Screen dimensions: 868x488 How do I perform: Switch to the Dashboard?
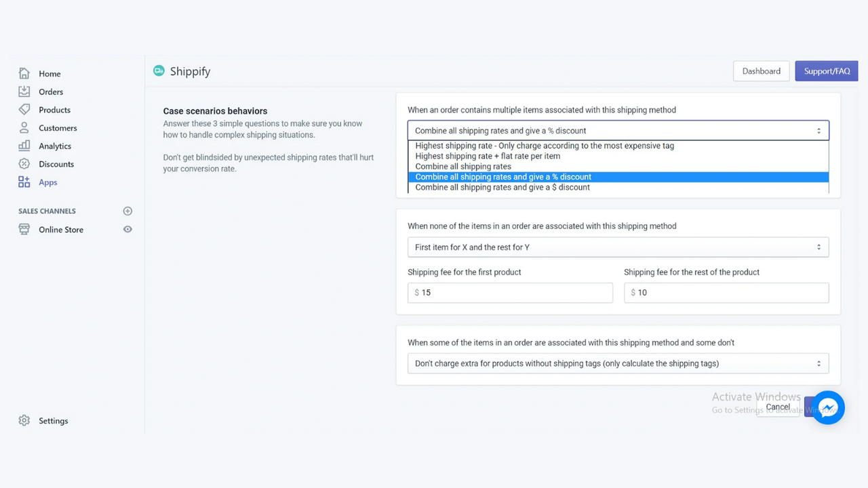coord(761,70)
